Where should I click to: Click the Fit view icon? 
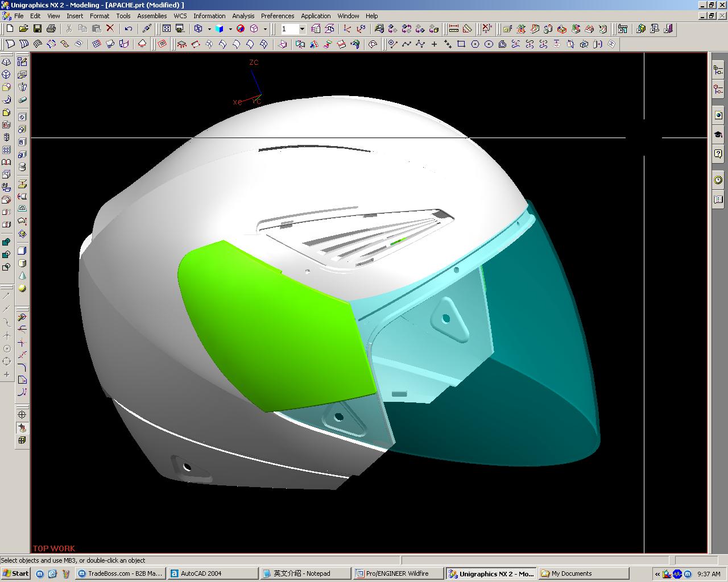point(167,28)
